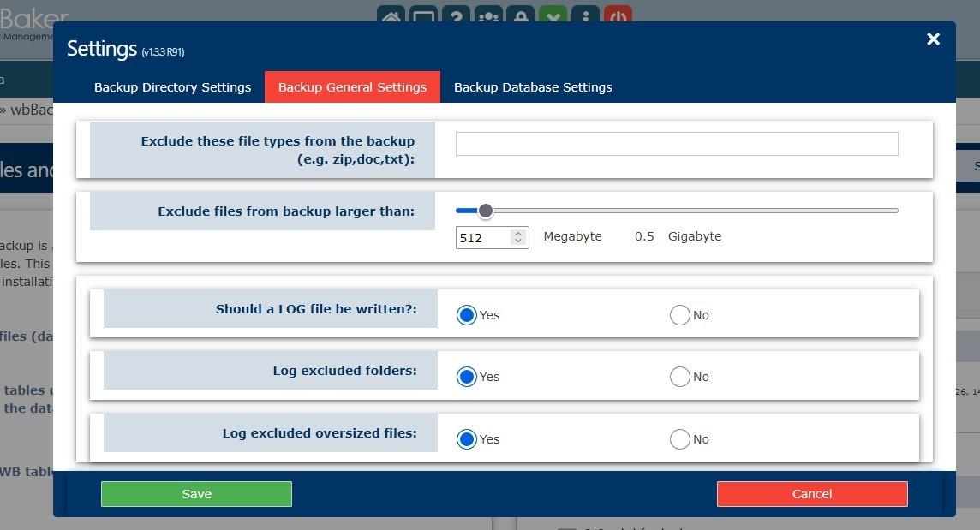Select No for writing a LOG file

click(679, 315)
